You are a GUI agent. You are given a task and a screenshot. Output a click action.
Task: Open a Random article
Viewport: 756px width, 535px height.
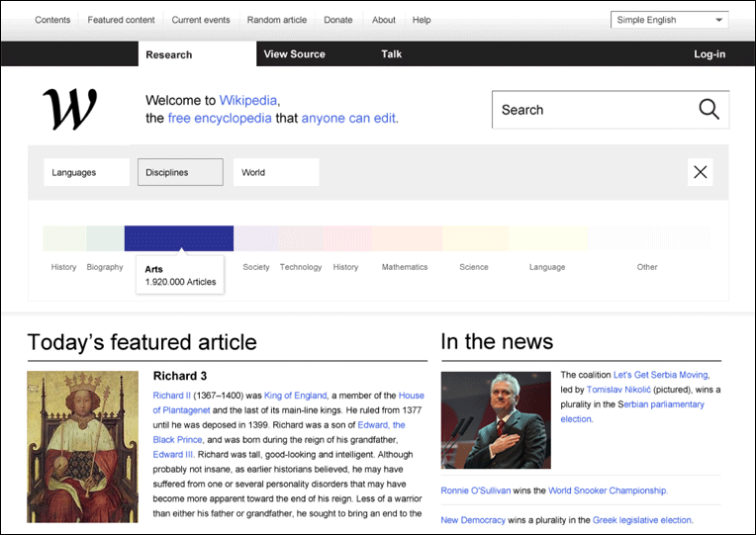click(x=277, y=20)
